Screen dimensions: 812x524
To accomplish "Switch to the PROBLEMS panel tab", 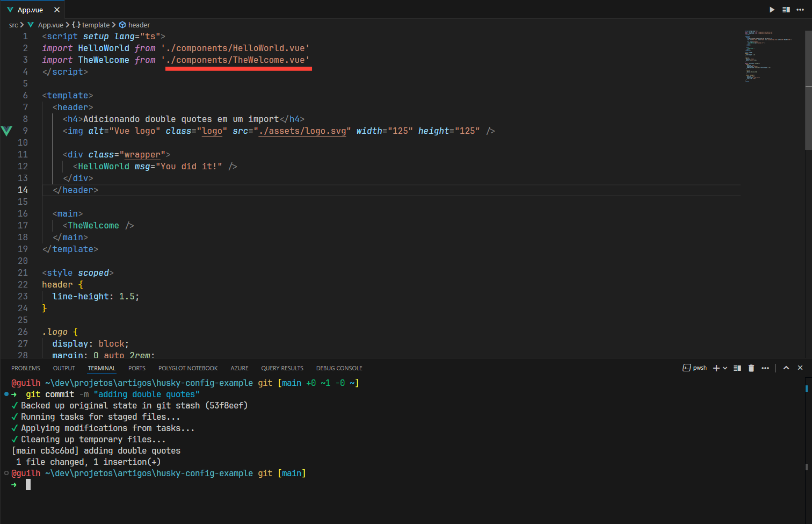I will [x=26, y=368].
